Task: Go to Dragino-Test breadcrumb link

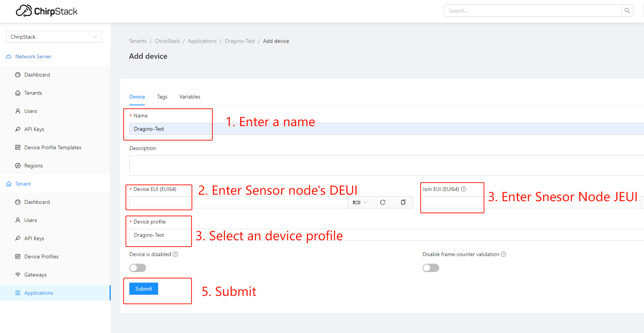Action: (240, 41)
